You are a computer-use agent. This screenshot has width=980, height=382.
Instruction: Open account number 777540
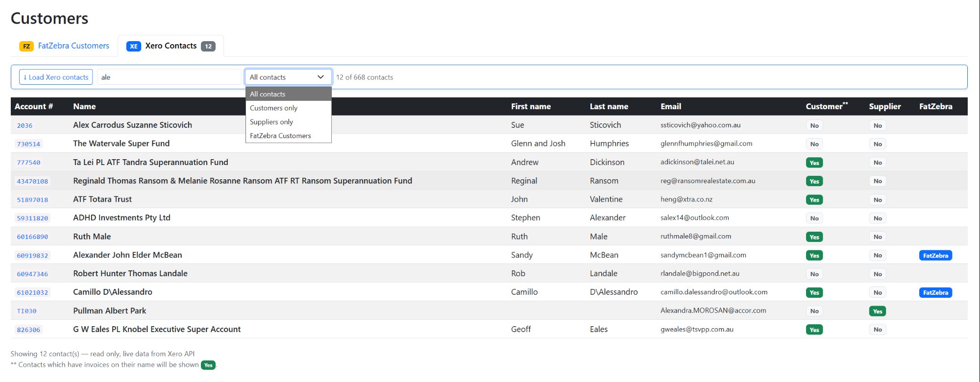28,163
